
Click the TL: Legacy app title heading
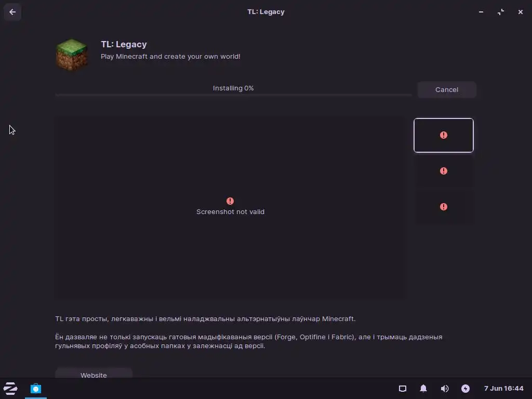point(124,44)
